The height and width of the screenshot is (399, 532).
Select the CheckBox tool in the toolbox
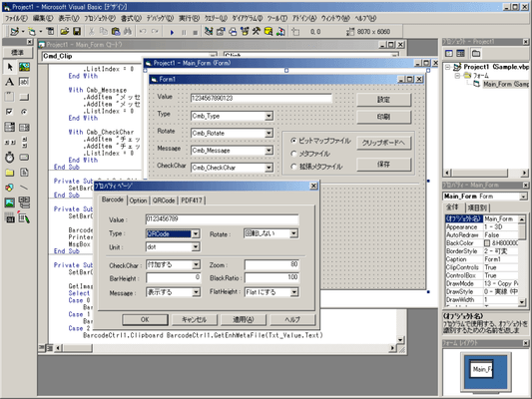[10, 112]
